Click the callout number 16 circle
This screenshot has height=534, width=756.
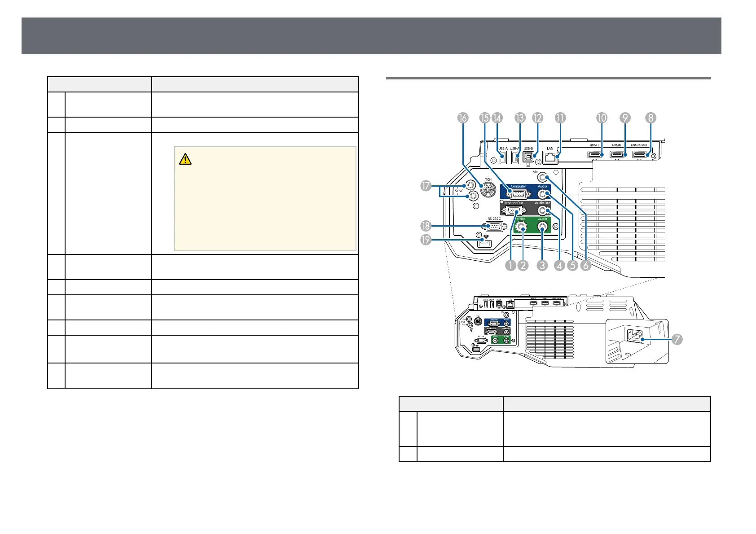(x=463, y=118)
